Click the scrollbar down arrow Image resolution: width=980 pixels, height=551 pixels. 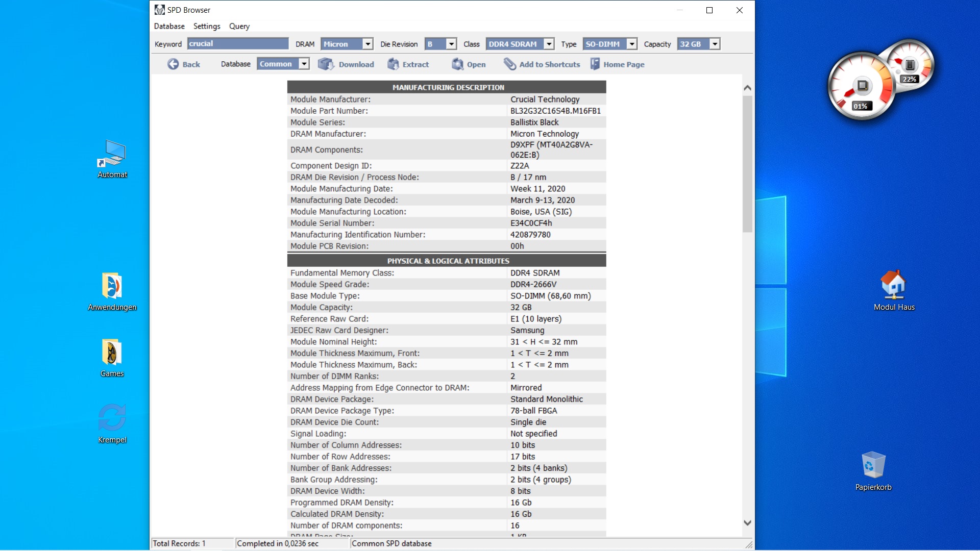(747, 523)
